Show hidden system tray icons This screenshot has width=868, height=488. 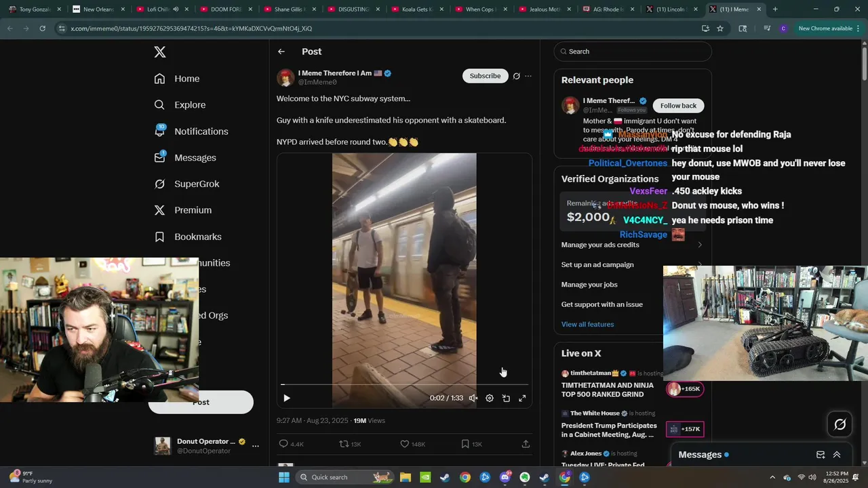(772, 477)
